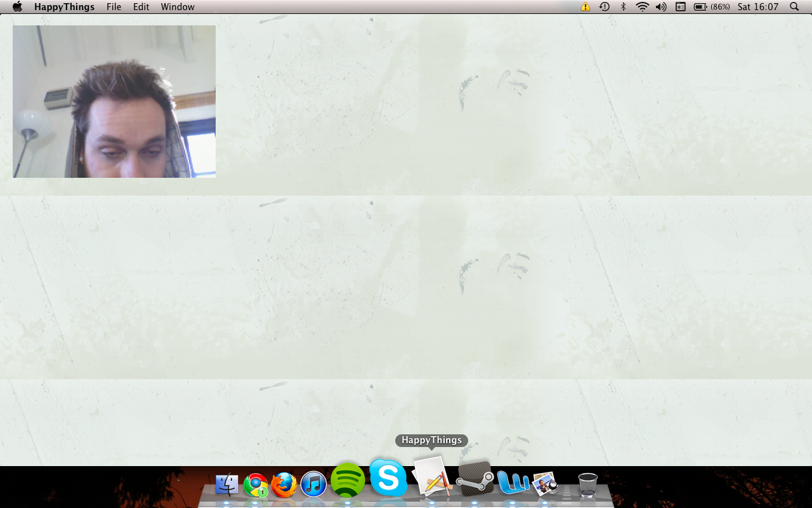
Task: Click the iTunes dock icon
Action: click(x=313, y=485)
